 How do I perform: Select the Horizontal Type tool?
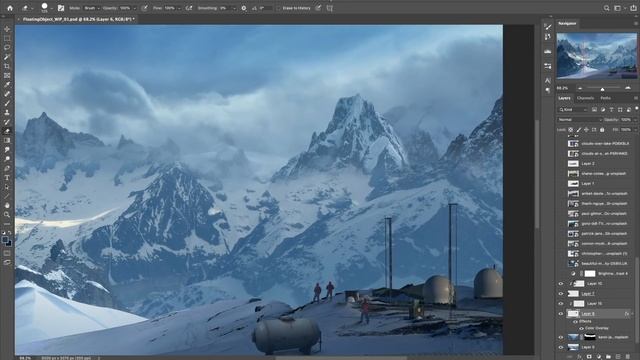click(7, 178)
